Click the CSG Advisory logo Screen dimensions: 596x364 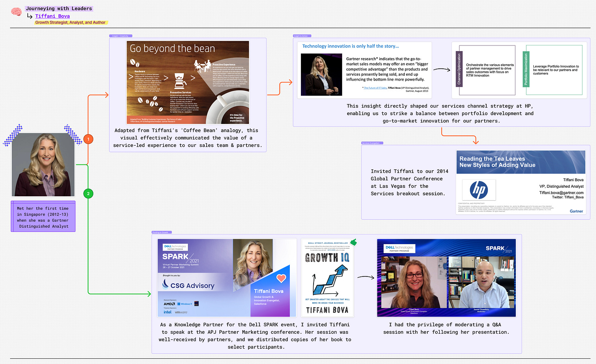tap(188, 285)
